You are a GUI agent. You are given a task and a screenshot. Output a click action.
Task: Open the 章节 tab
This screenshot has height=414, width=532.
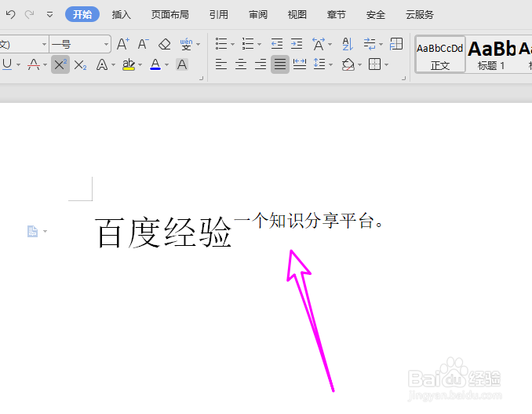point(337,15)
